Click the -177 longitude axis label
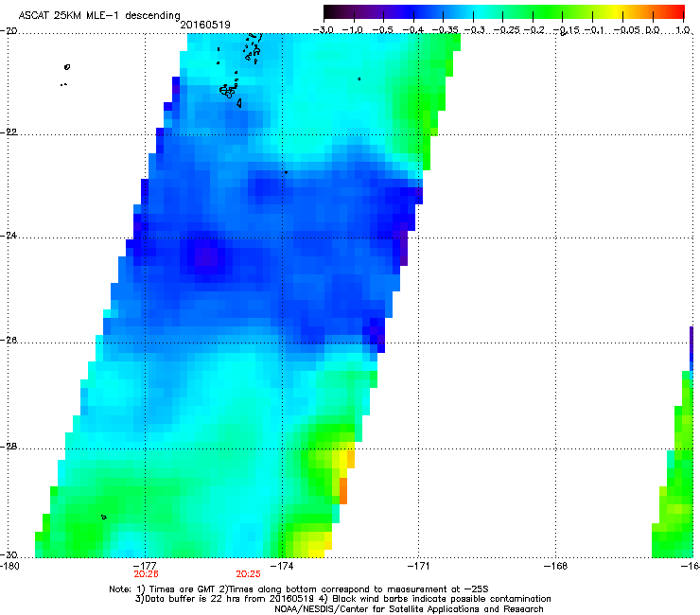The height and width of the screenshot is (615, 700). pos(145,566)
